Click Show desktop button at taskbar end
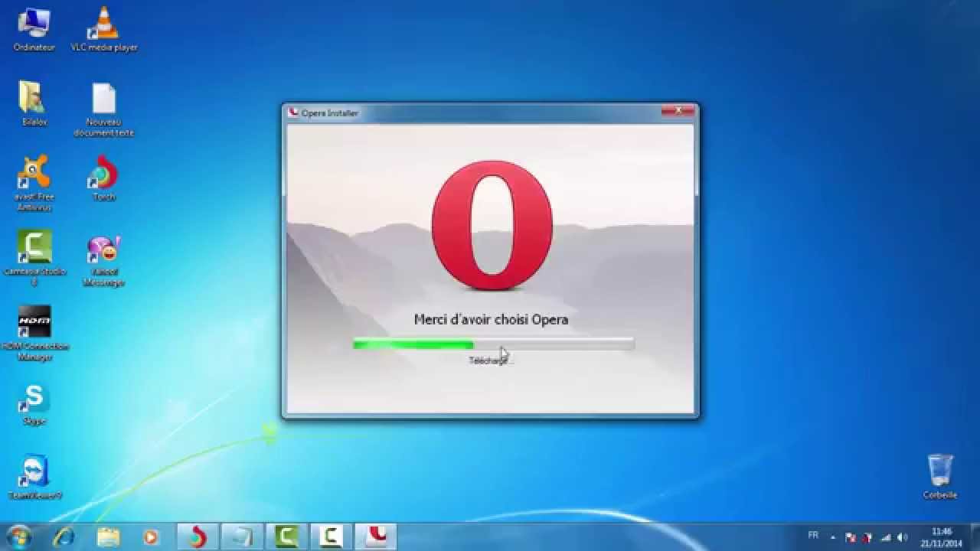This screenshot has width=980, height=551. pyautogui.click(x=975, y=537)
